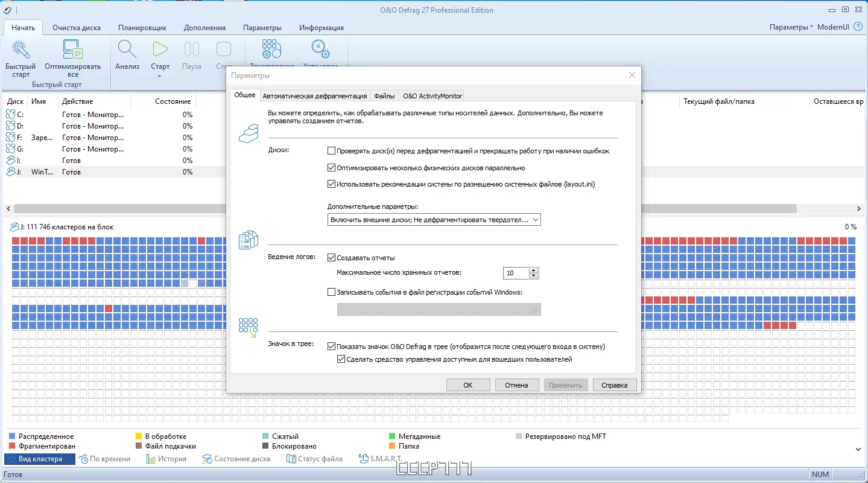The image size is (868, 483).
Task: Sort the drive list by the Действие column
Action: tap(94, 101)
